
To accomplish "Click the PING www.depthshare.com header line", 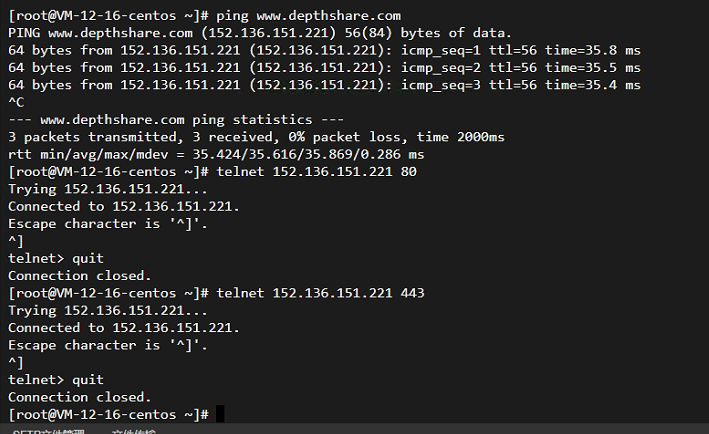I will pos(260,33).
